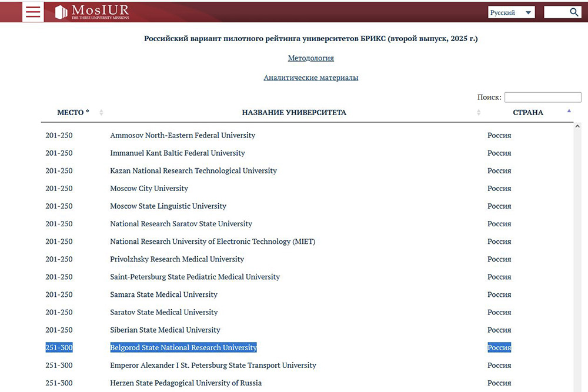Viewport: 588px width, 392px height.
Task: Click sort arrows beside НАЗВАНИЕ УНИВЕРСИТЕТА
Action: coord(479,113)
